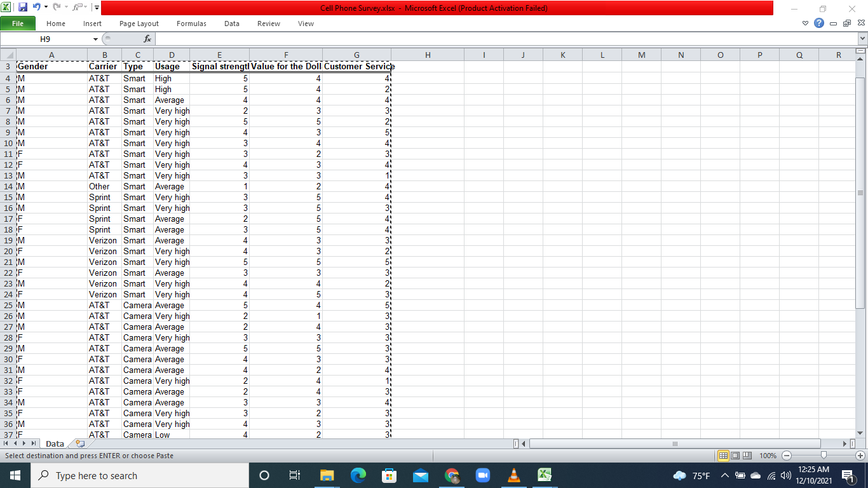Click the Redo icon
This screenshot has width=868, height=488.
pos(57,7)
